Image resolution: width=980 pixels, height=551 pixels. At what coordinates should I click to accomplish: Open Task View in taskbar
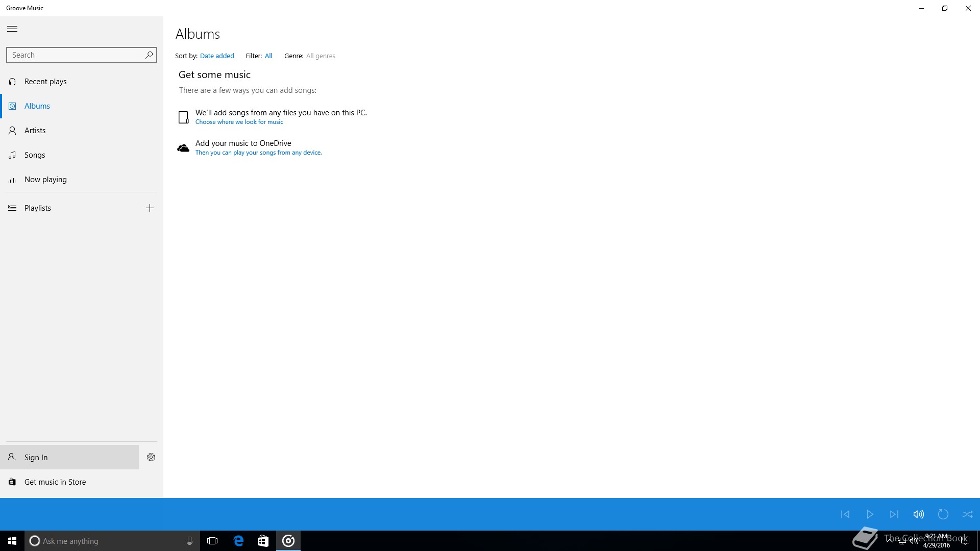(212, 541)
